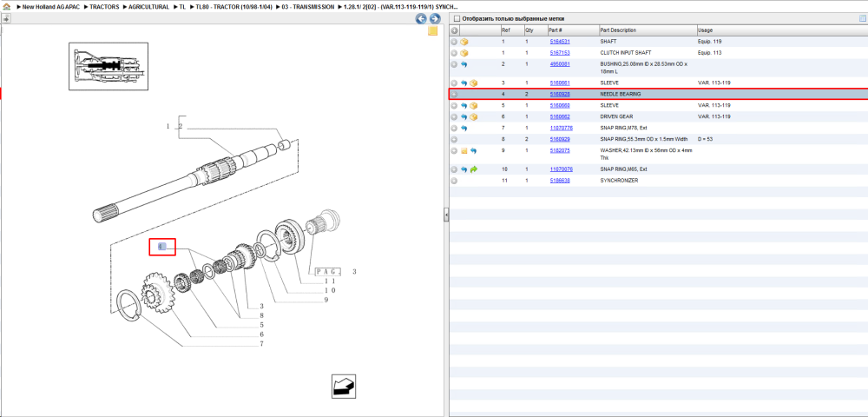Sort by 'Part Description' column header
The image size is (868, 417).
[618, 30]
